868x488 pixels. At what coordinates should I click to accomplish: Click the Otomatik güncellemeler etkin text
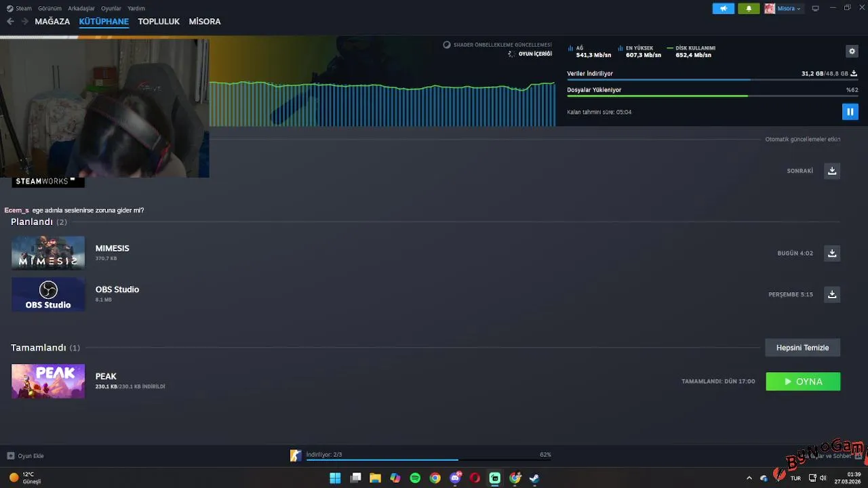point(803,140)
